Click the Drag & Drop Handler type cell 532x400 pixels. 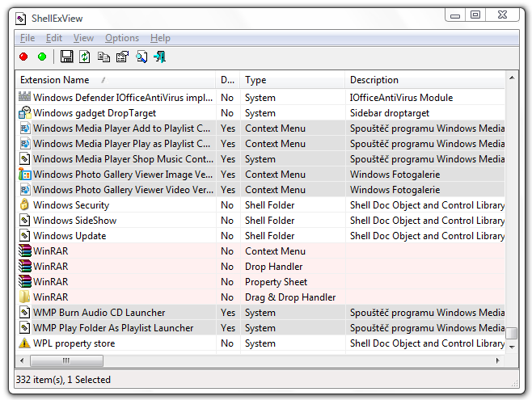tap(290, 297)
